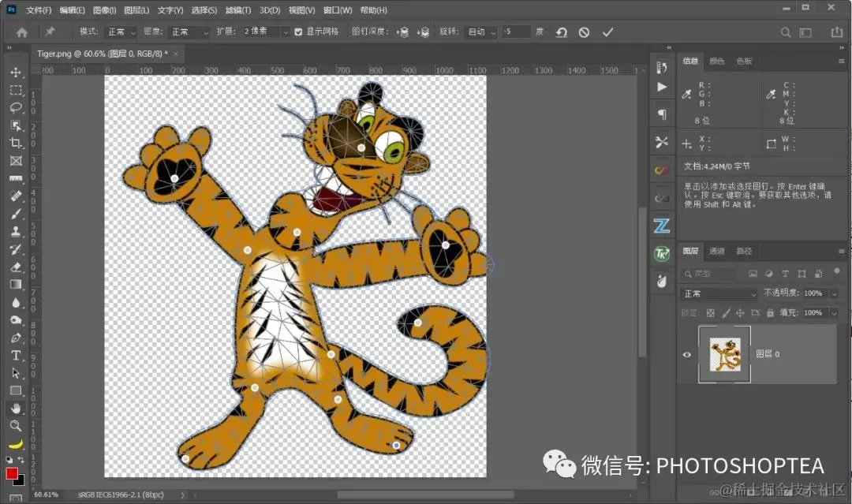Image resolution: width=852 pixels, height=504 pixels.
Task: Set pin depth backward icon
Action: 423,32
